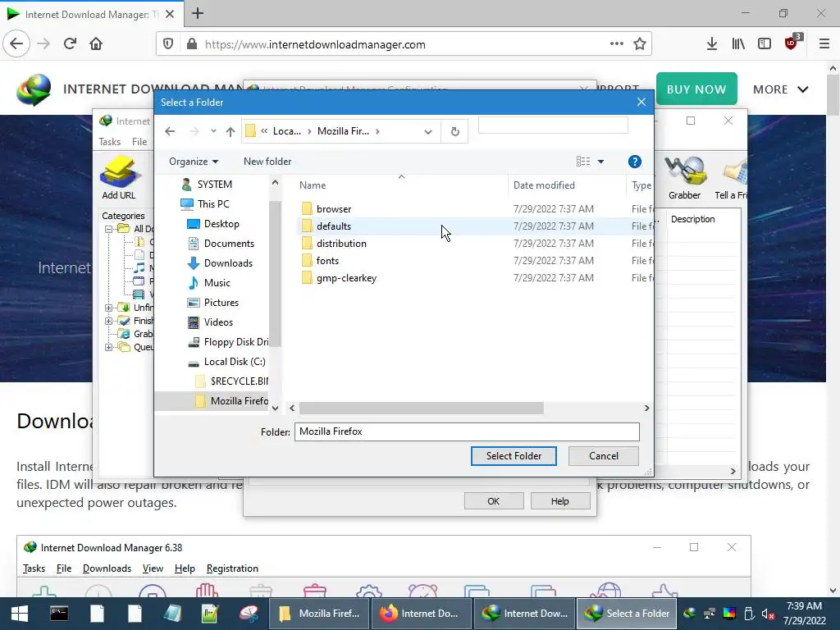Viewport: 840px width, 630px height.
Task: Click Help in configuration dialog
Action: click(x=559, y=501)
